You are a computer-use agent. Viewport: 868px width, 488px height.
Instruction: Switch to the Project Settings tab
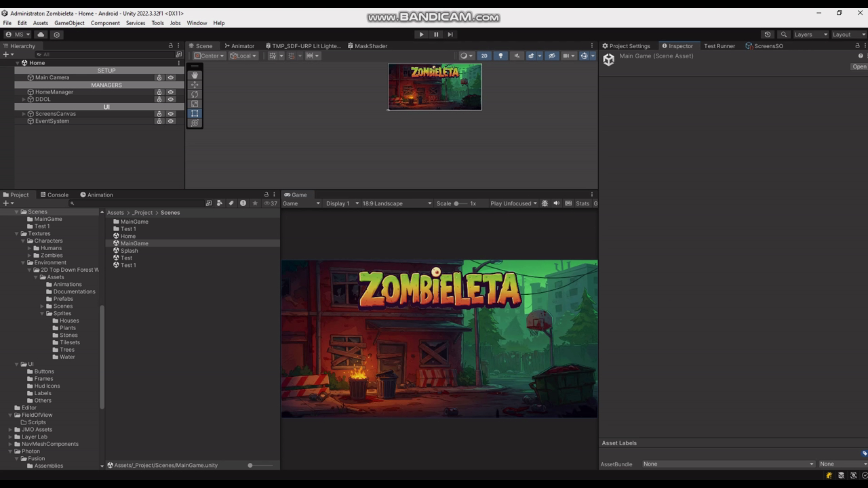(626, 46)
